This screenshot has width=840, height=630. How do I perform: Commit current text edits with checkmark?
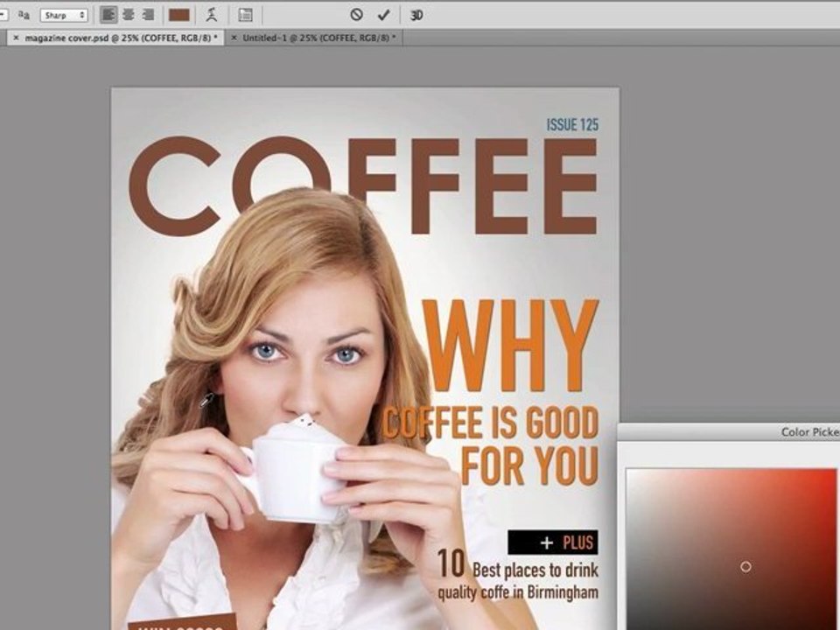tap(383, 15)
